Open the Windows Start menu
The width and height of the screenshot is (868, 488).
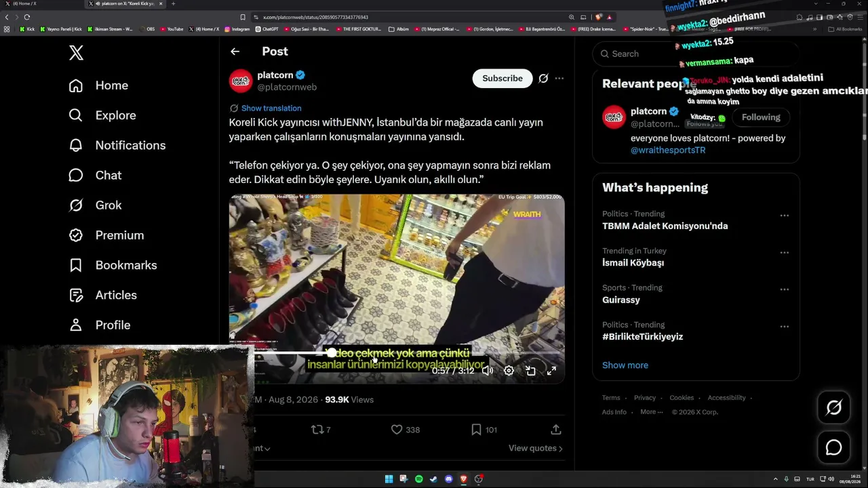[389, 479]
